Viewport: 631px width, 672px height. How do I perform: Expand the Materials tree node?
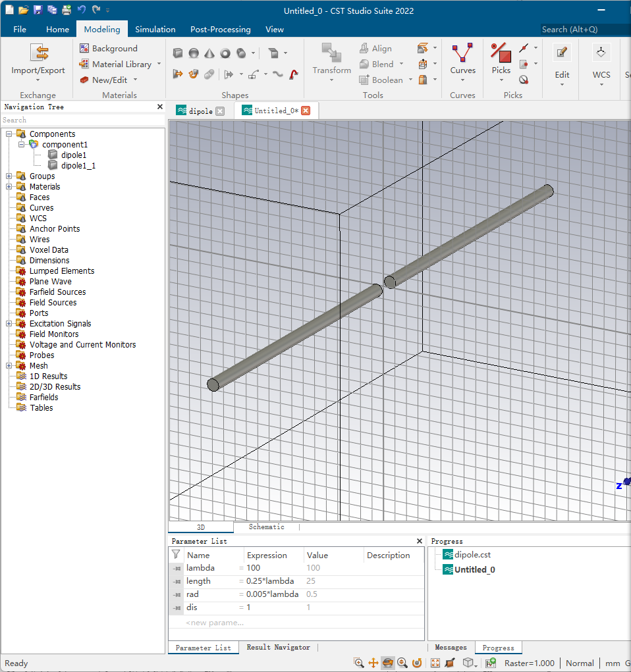tap(9, 187)
